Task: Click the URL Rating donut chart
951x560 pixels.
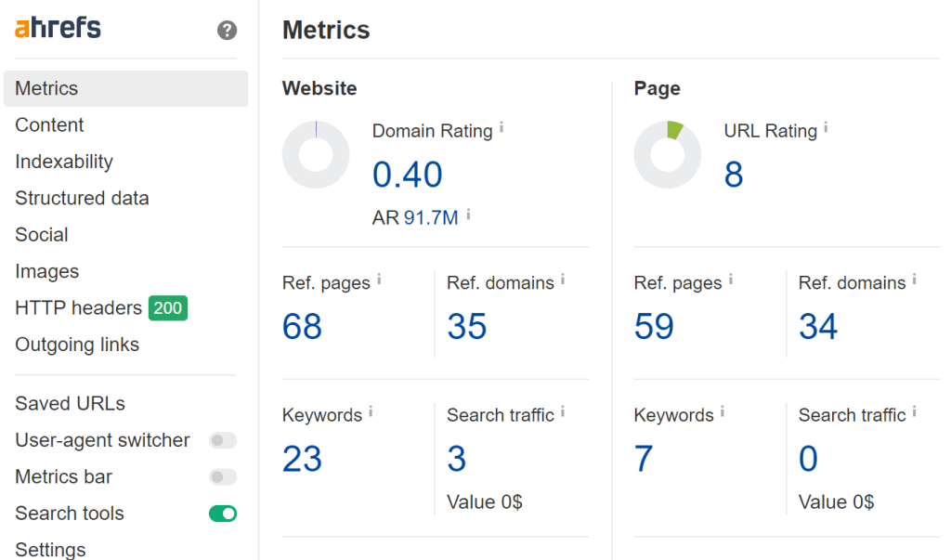Action: pos(667,154)
